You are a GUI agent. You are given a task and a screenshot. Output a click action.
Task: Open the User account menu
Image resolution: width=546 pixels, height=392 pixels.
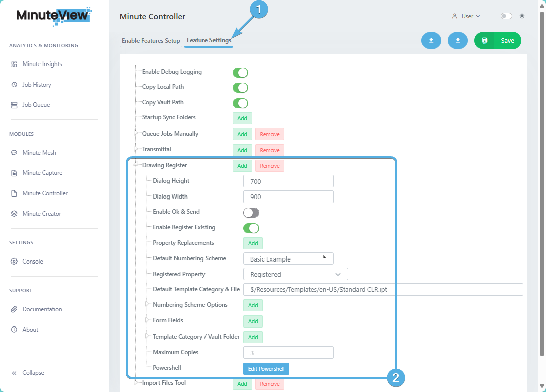(x=466, y=16)
